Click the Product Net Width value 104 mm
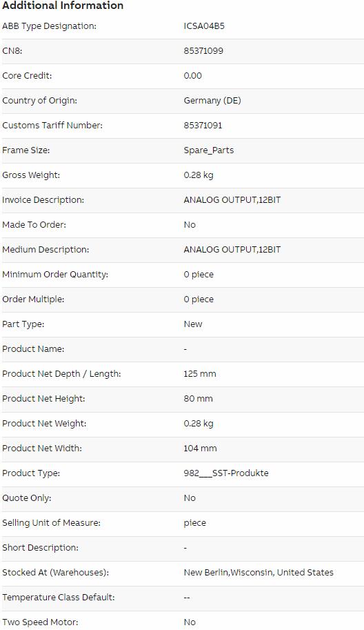 click(200, 449)
